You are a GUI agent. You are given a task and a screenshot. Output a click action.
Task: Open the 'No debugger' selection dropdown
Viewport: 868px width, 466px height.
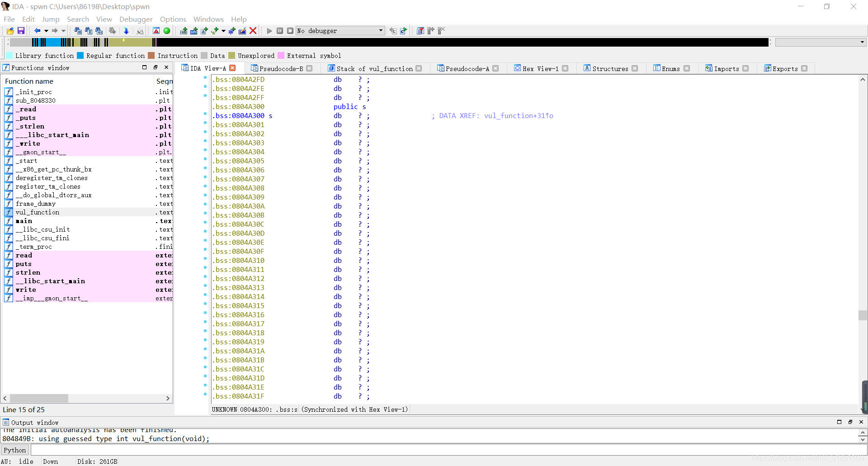click(x=340, y=31)
